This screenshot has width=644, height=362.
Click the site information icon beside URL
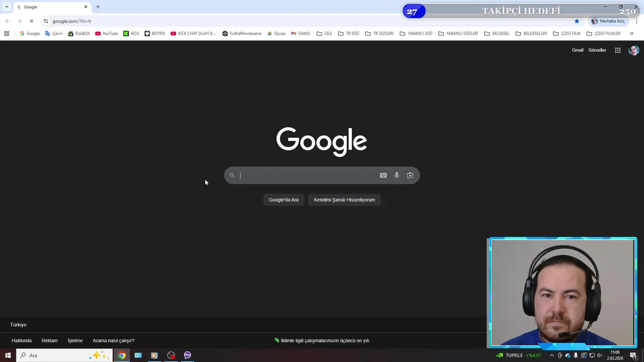coord(46,21)
